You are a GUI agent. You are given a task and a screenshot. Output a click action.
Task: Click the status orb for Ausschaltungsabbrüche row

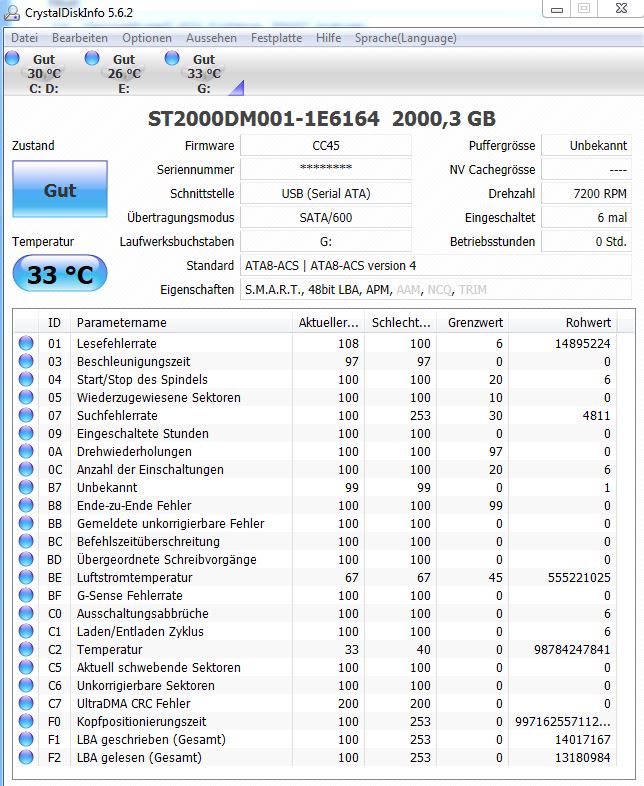coord(26,614)
